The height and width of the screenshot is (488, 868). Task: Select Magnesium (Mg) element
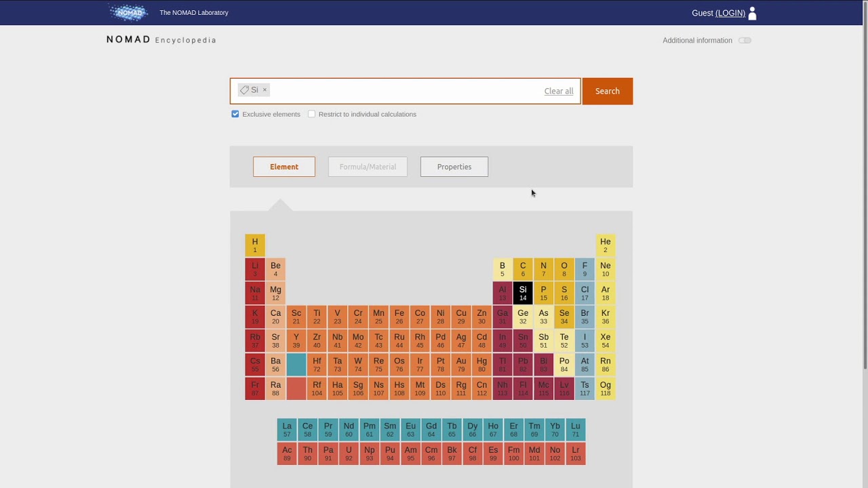click(x=275, y=293)
